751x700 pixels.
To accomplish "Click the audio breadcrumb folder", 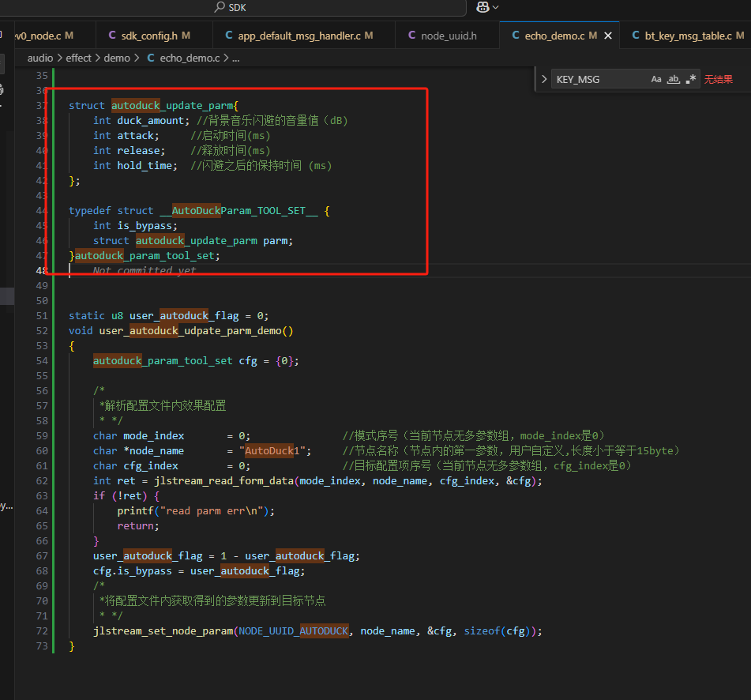I will [39, 58].
